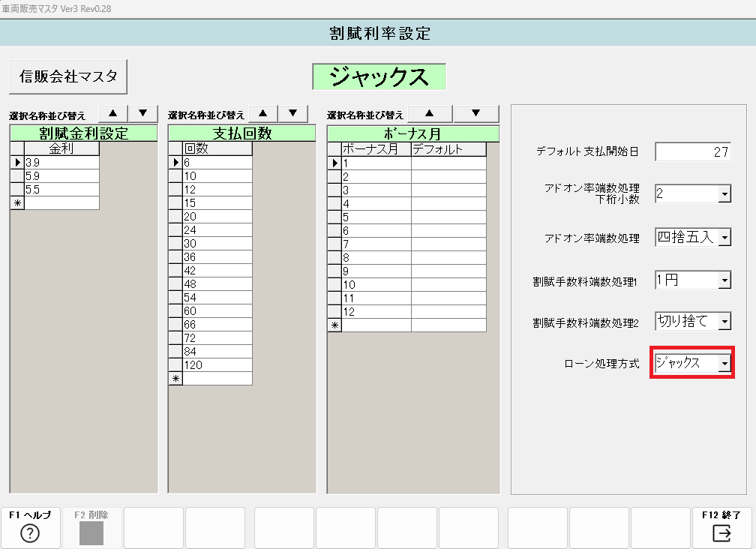756x549 pixels.
Task: Select bonus month 4 cell
Action: point(376,204)
